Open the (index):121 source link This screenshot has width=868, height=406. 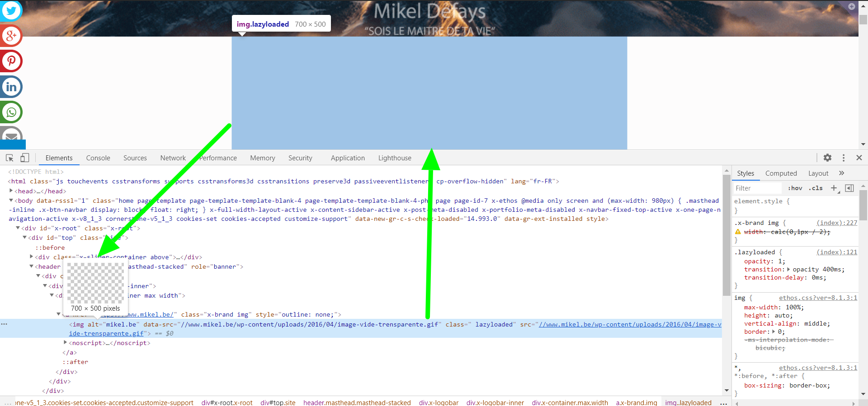(x=837, y=252)
